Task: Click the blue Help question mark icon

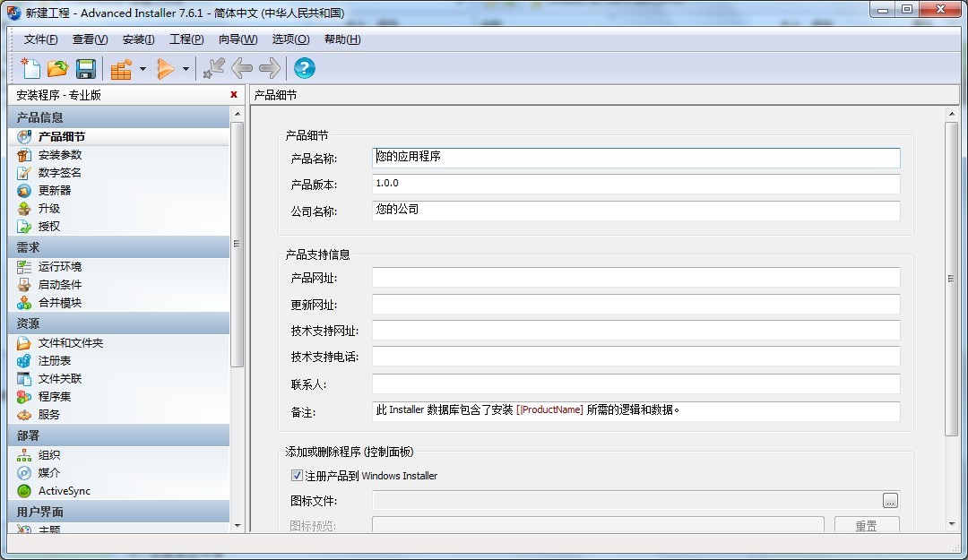Action: click(x=305, y=68)
